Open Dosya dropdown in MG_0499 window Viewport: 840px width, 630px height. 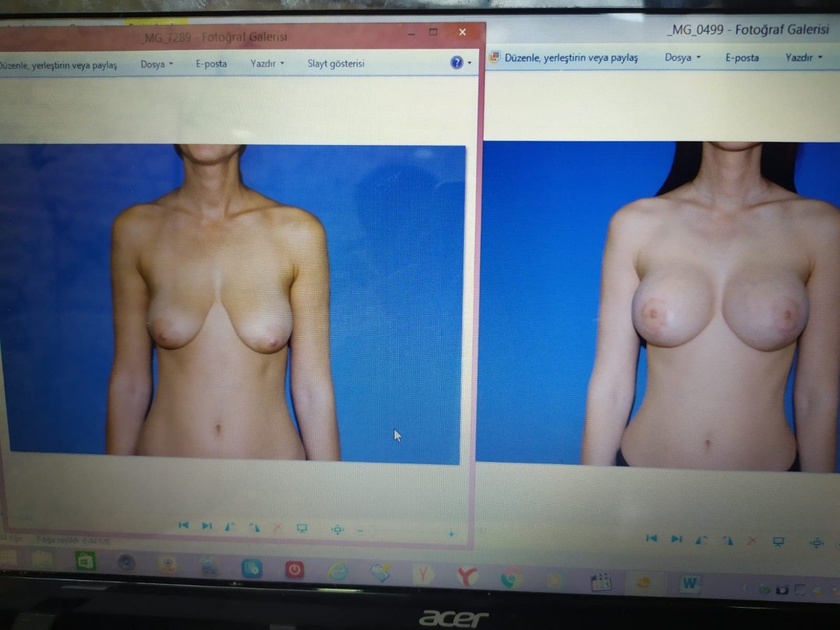click(682, 58)
